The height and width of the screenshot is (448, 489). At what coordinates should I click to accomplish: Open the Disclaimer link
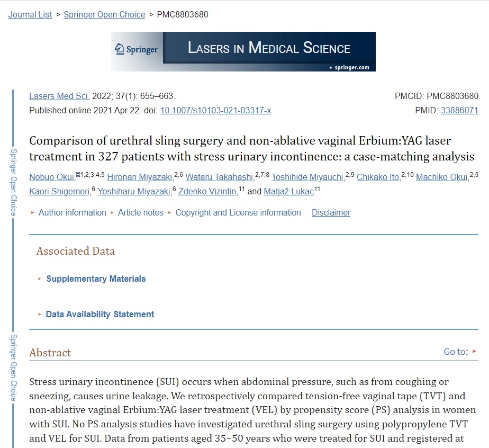pos(331,212)
